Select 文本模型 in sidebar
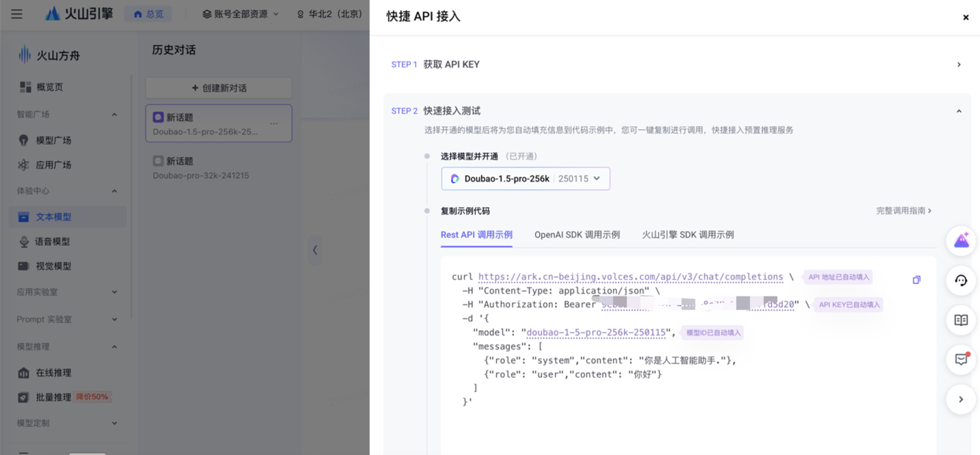Screen dimensions: 980x455 click(x=67, y=217)
